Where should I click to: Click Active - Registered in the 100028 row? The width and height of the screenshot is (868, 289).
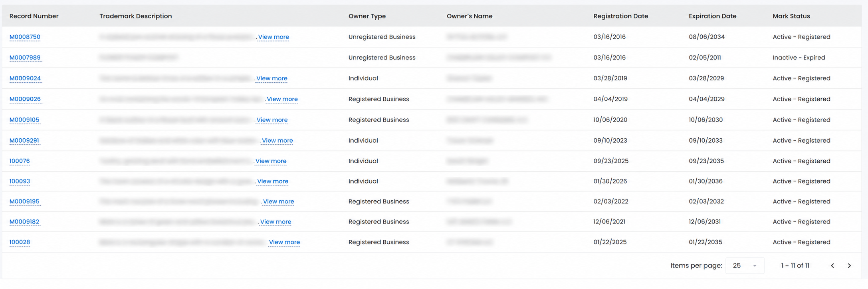801,242
